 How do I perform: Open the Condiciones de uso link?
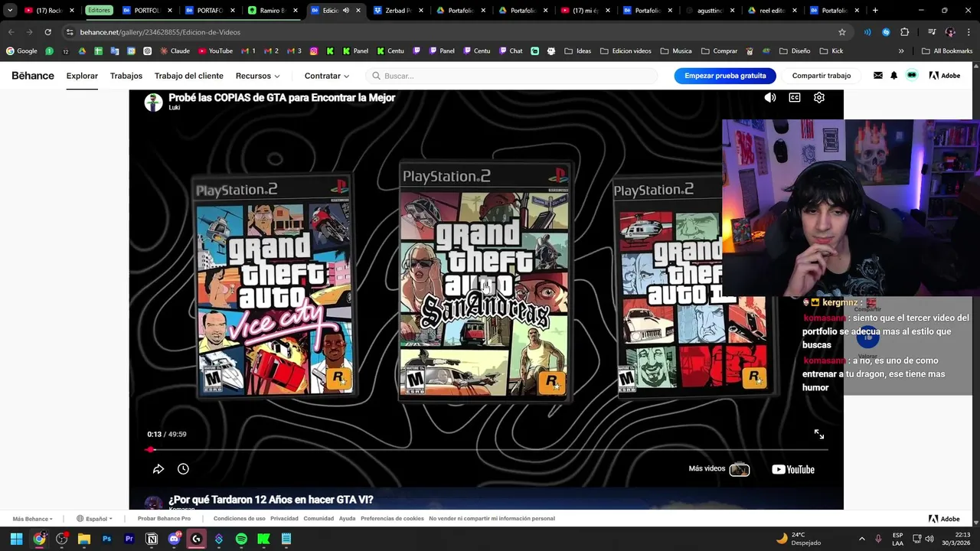pyautogui.click(x=239, y=519)
